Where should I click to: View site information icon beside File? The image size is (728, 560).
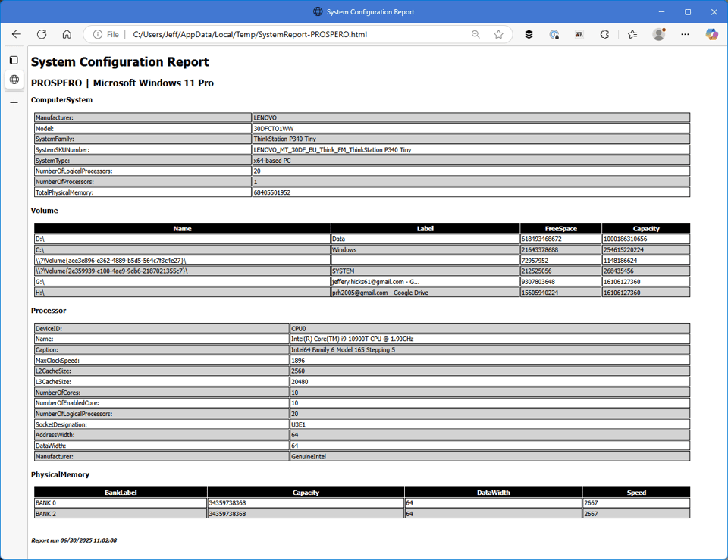tap(98, 34)
